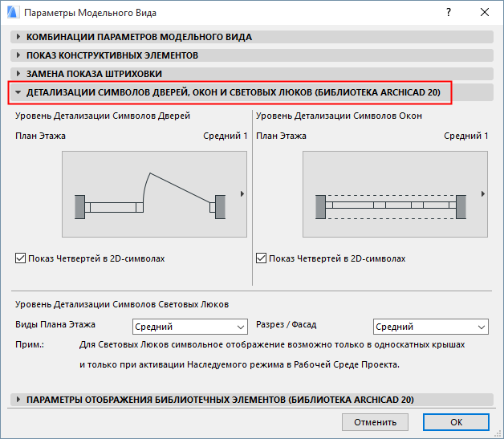Toggle Показ Четвертей checkbox under door symbols
This screenshot has width=504, height=439.
click(20, 258)
